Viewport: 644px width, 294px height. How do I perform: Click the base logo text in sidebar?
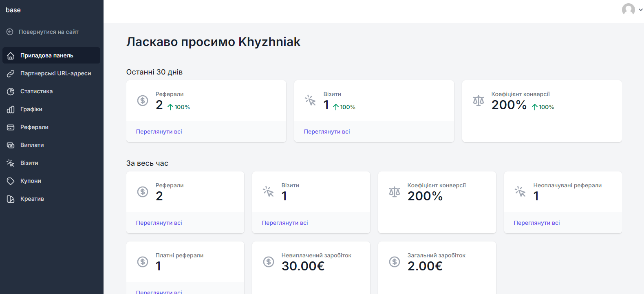[13, 10]
